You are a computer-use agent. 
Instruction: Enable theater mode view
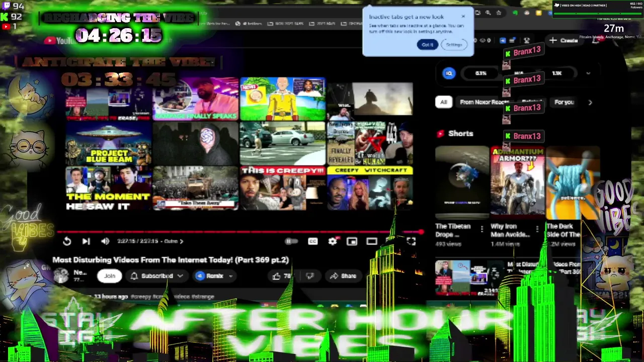tap(372, 242)
